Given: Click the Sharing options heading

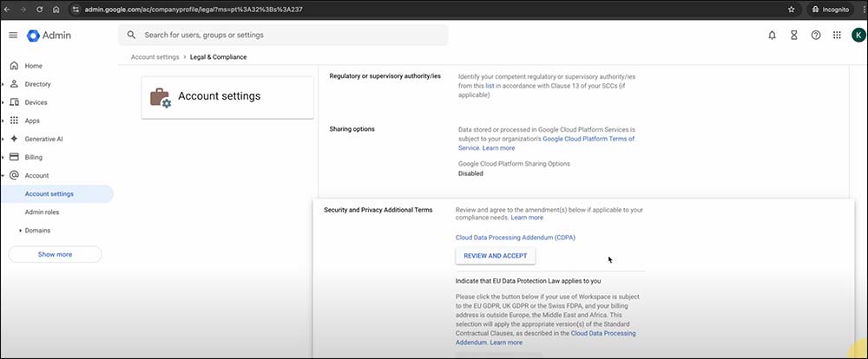Looking at the screenshot, I should (x=352, y=129).
